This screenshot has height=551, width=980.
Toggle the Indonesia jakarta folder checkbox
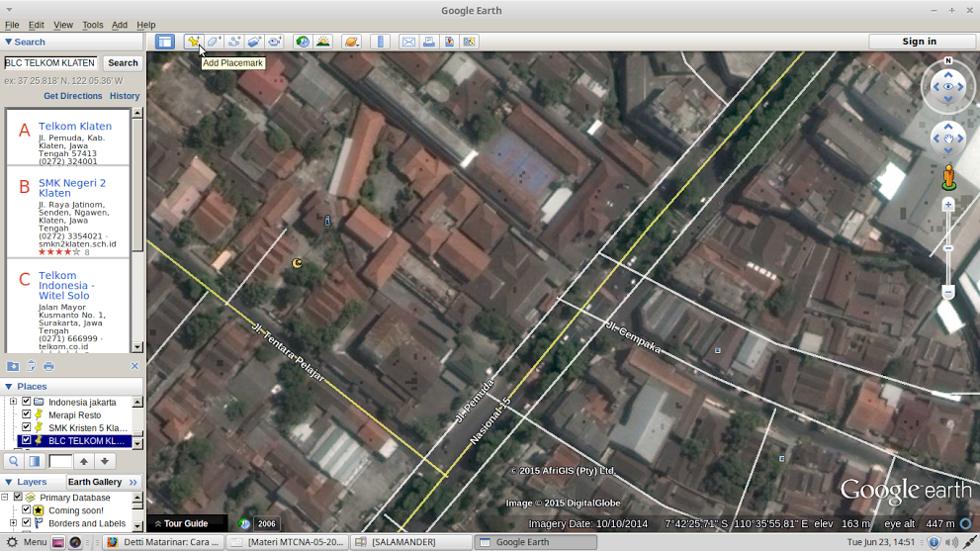pos(27,402)
